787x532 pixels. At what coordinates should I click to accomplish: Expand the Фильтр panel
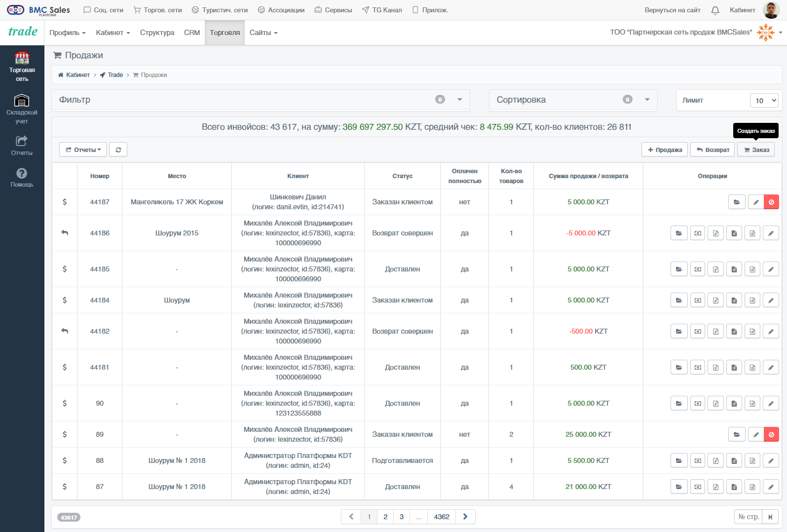click(261, 100)
